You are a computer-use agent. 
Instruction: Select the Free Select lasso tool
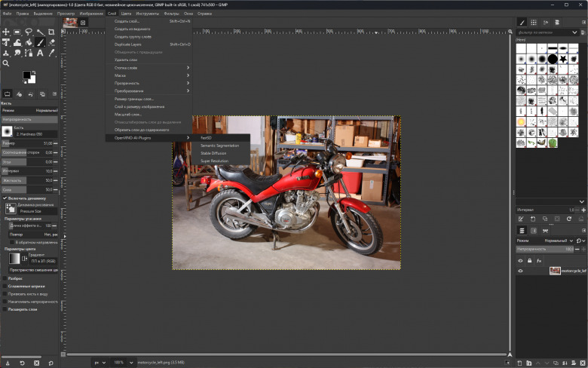click(x=29, y=32)
